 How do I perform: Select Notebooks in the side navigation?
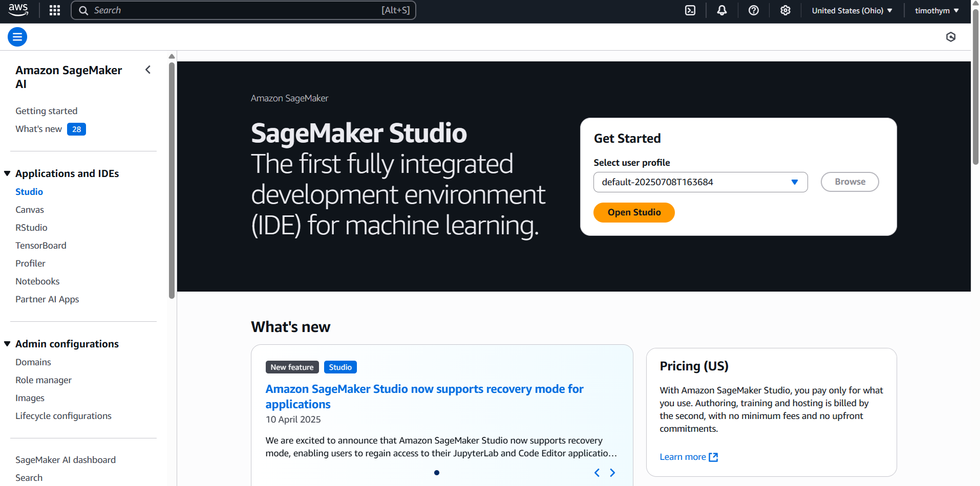pyautogui.click(x=37, y=281)
